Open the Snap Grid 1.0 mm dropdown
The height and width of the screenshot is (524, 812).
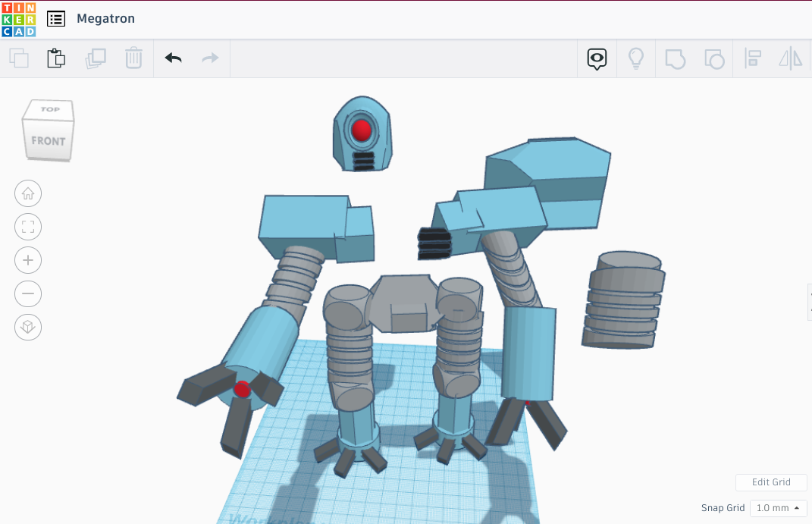point(778,508)
